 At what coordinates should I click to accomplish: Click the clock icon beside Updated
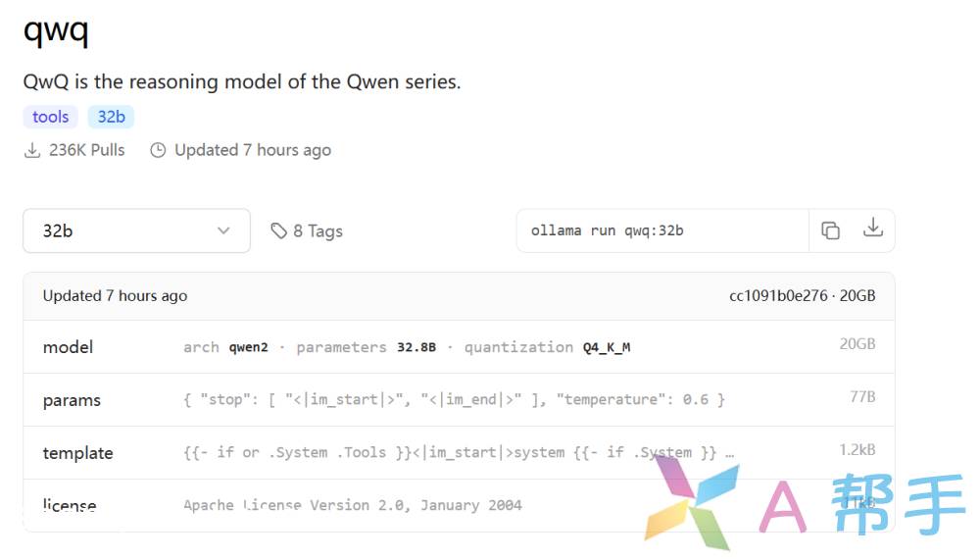pos(158,150)
